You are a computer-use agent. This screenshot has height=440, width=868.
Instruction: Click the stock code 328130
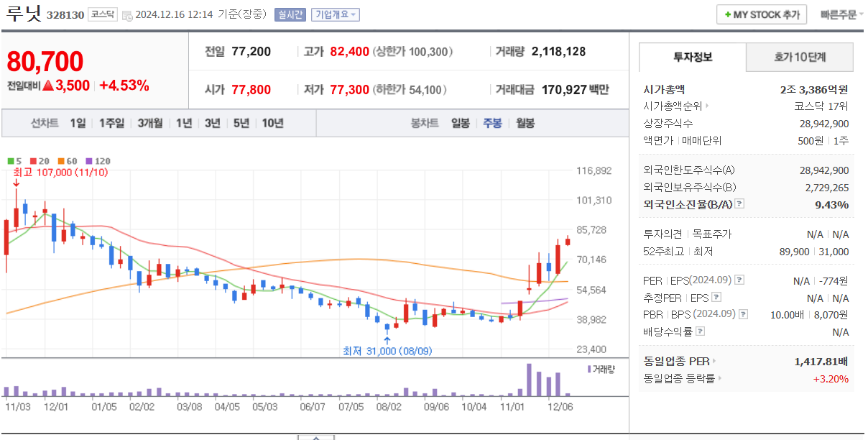65,15
